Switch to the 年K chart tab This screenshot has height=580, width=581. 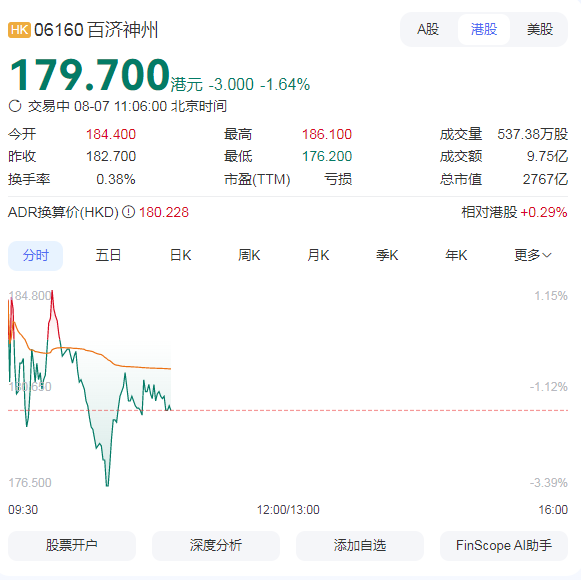[x=456, y=255]
